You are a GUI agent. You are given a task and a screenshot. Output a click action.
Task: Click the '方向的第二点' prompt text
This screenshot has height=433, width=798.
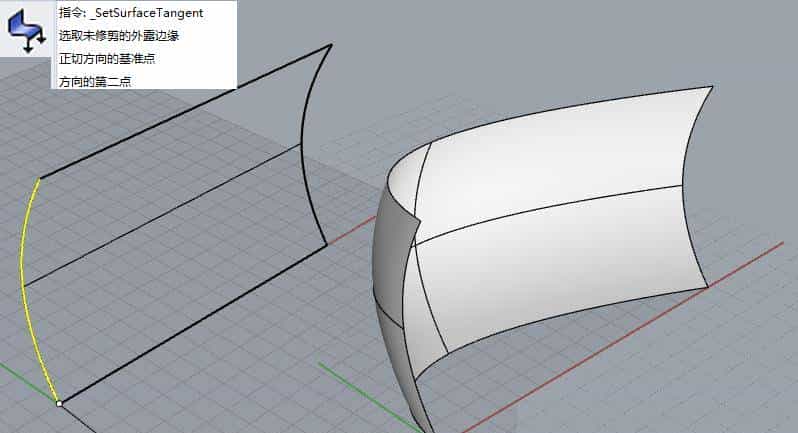tap(95, 81)
